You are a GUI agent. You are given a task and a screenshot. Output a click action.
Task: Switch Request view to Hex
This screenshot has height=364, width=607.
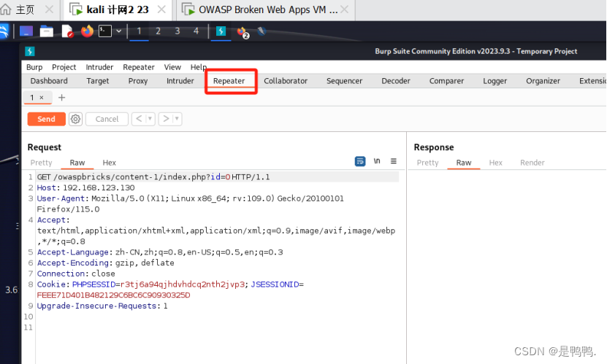tap(109, 163)
